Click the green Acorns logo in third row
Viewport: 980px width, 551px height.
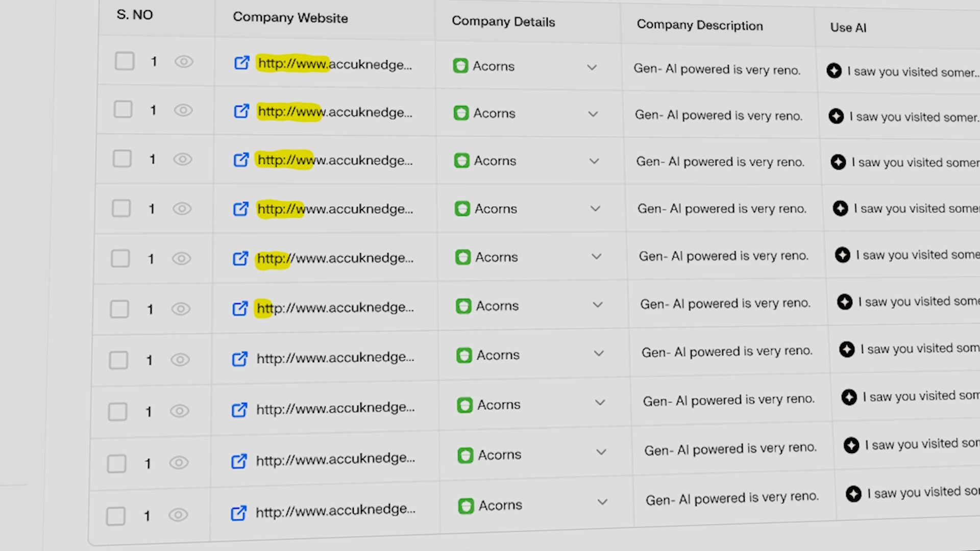point(462,161)
